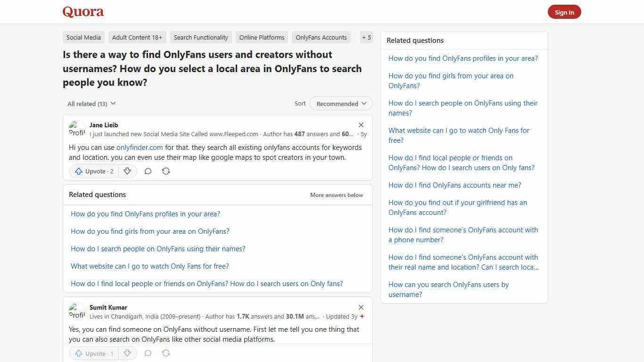644x362 pixels.
Task: Click the Sign In button
Action: pos(564,12)
